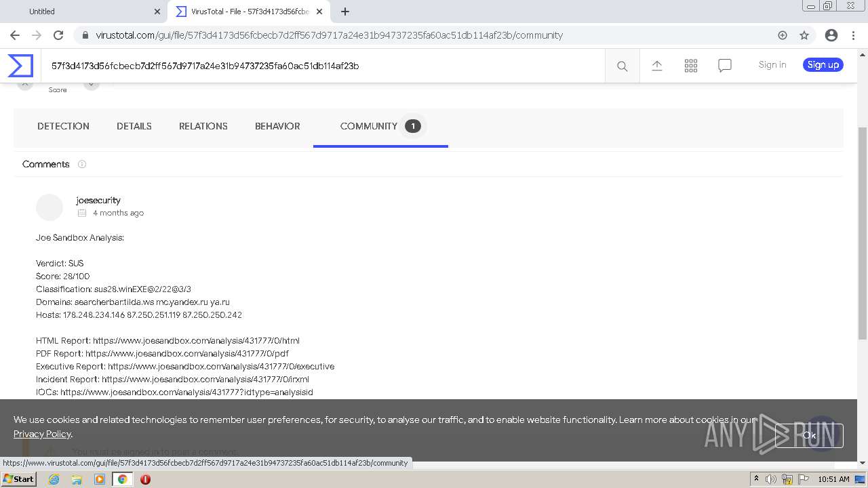The height and width of the screenshot is (488, 868).
Task: Open the apps grid icon
Action: coord(691,65)
